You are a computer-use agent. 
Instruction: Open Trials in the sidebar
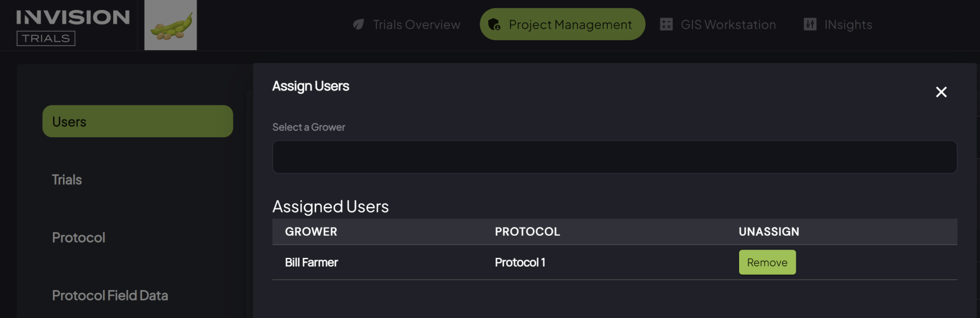pyautogui.click(x=66, y=180)
